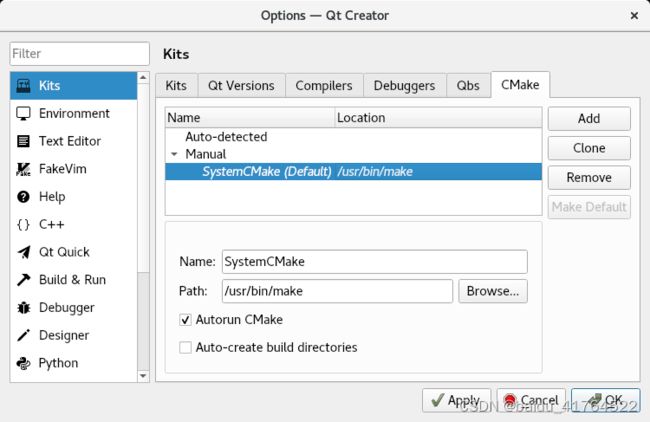650x422 pixels.
Task: Click the Add button
Action: (x=589, y=119)
